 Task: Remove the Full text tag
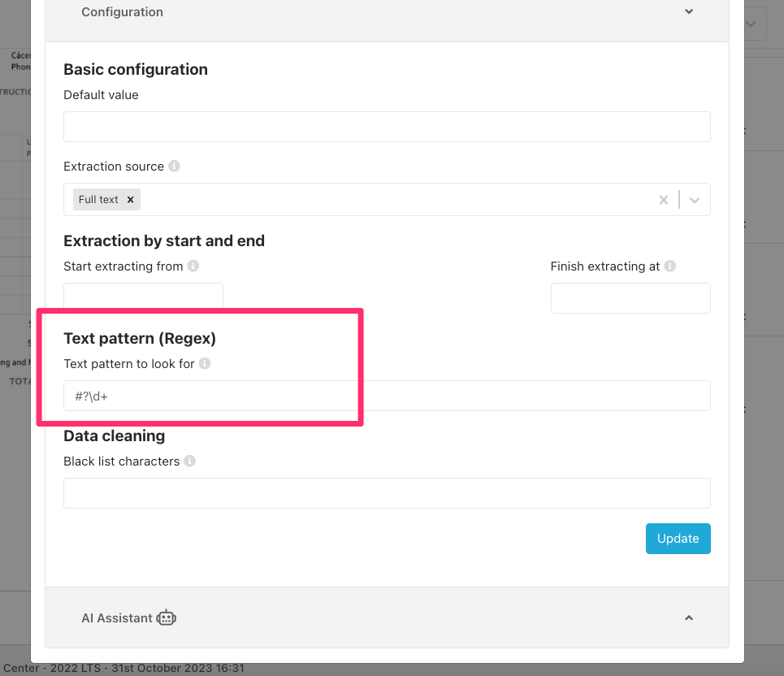(130, 199)
